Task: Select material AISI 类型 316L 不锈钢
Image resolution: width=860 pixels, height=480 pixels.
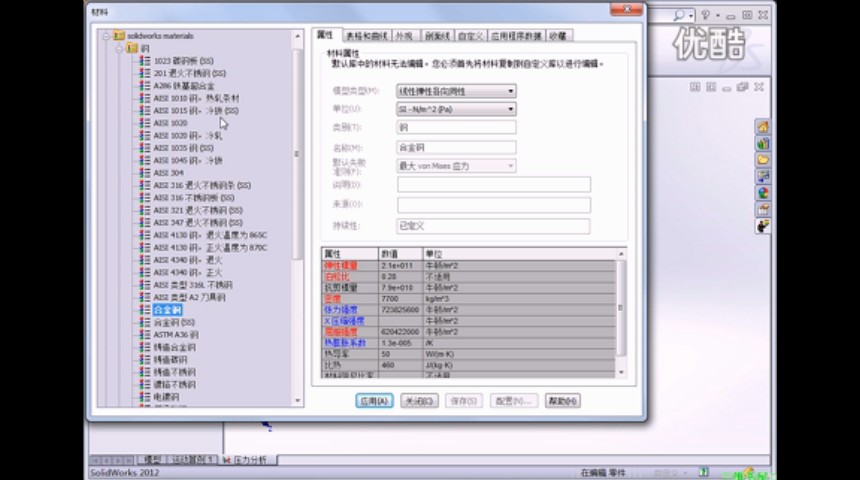Action: (193, 285)
